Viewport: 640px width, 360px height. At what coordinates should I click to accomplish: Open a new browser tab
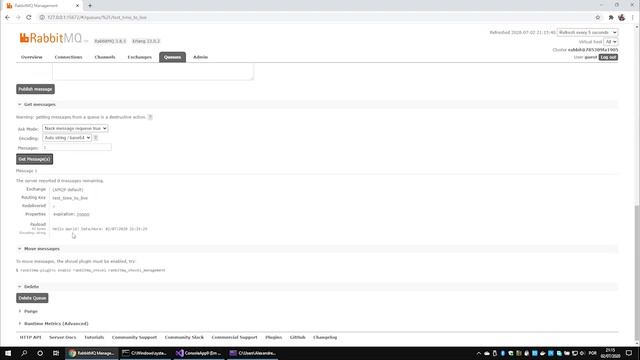90,6
